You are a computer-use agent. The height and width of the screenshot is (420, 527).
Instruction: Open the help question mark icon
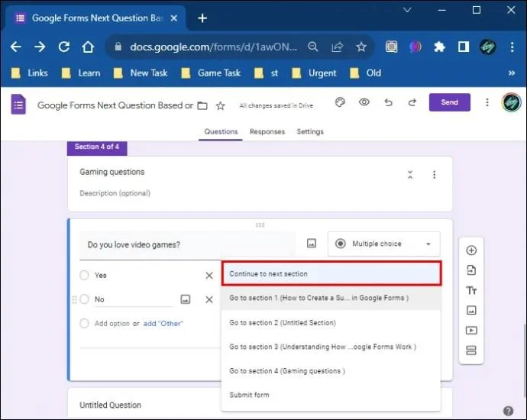pos(508,411)
